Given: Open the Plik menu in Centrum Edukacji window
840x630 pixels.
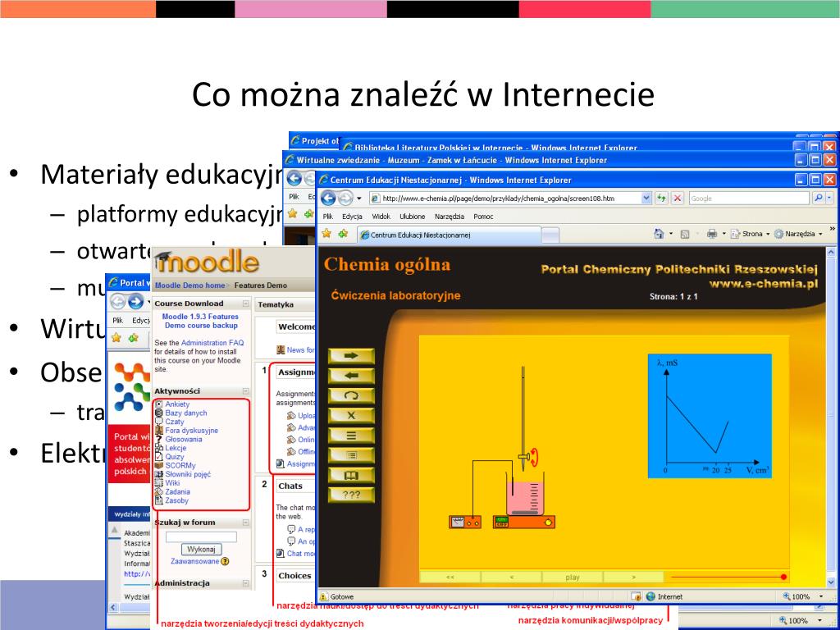Looking at the screenshot, I should 328,217.
